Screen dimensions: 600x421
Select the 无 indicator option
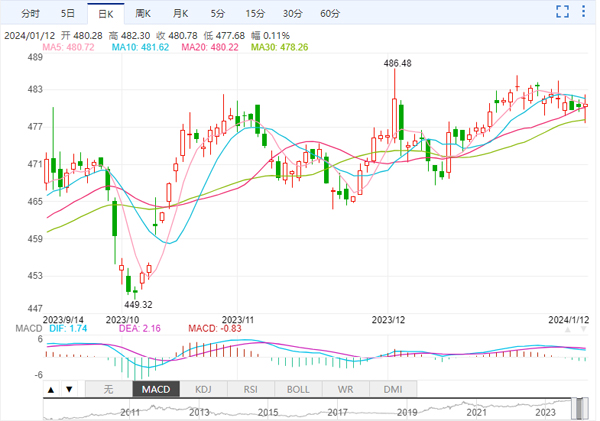pos(109,389)
